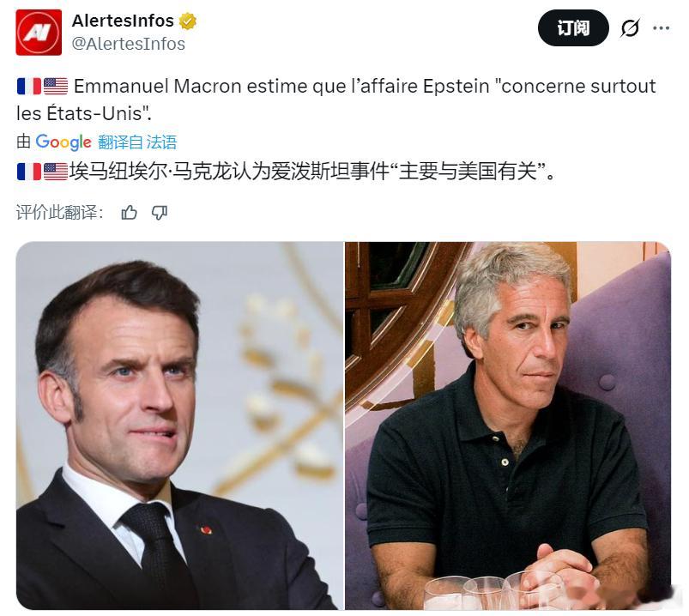This screenshot has height=616, width=689.
Task: Click the AlertesInfos red profile avatar
Action: [x=39, y=33]
